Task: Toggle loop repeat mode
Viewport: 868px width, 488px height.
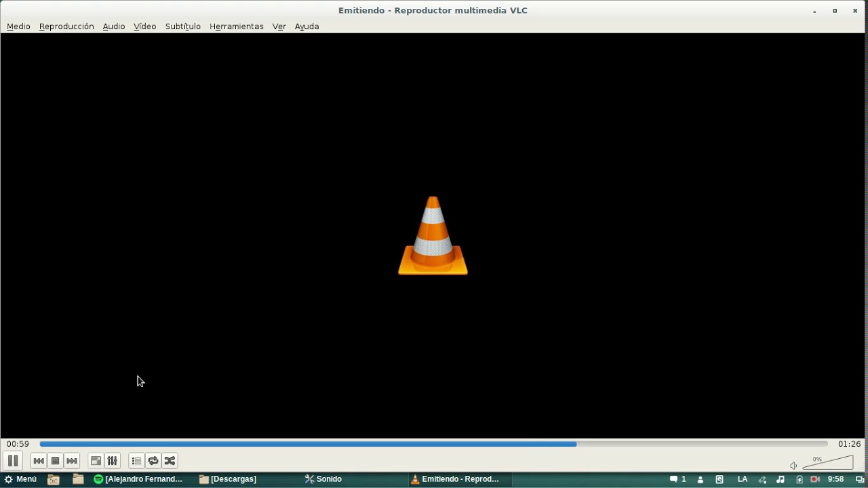Action: click(153, 461)
